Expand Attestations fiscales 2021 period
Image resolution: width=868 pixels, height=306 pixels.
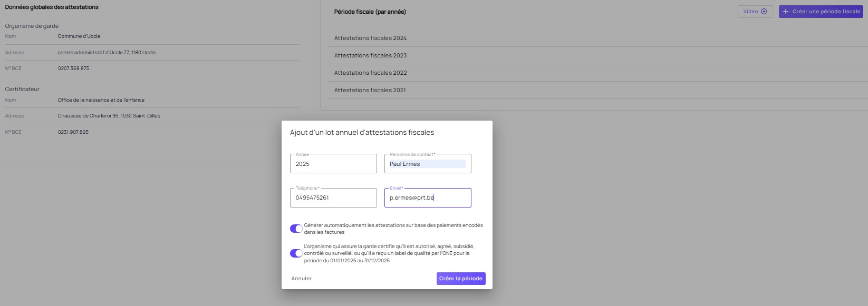[x=370, y=90]
